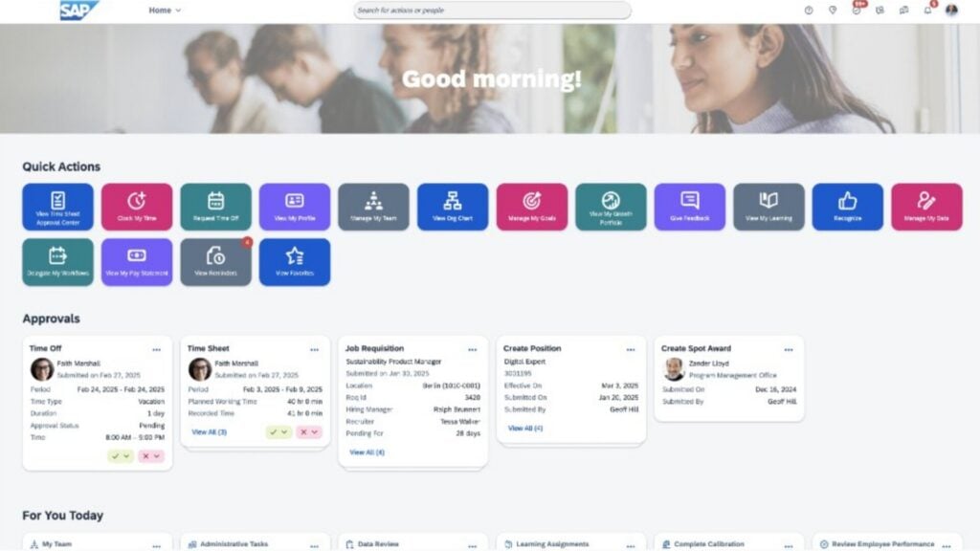Click the Review Employee Performance card title

882,544
